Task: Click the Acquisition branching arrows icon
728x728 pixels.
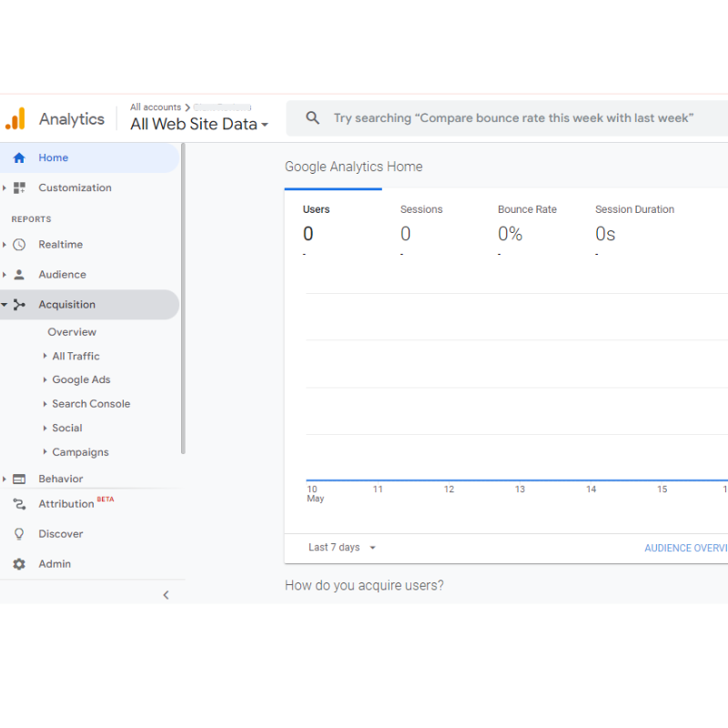Action: pyautogui.click(x=19, y=305)
